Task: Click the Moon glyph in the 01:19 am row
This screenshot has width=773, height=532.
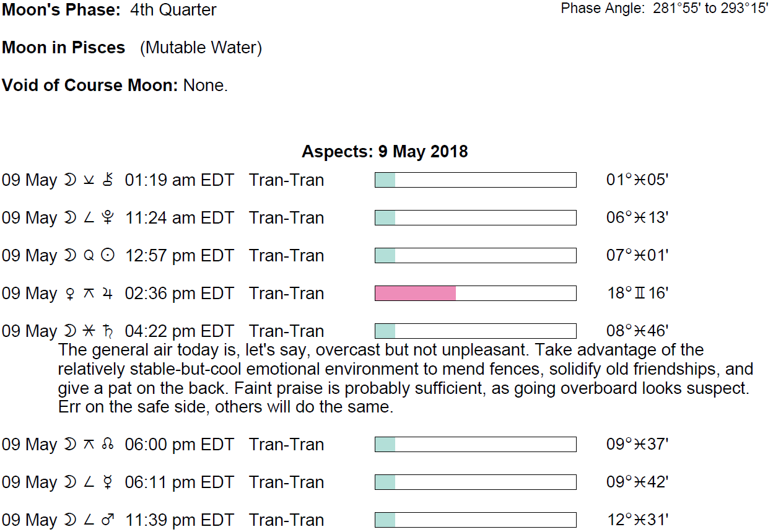Action: [x=69, y=180]
